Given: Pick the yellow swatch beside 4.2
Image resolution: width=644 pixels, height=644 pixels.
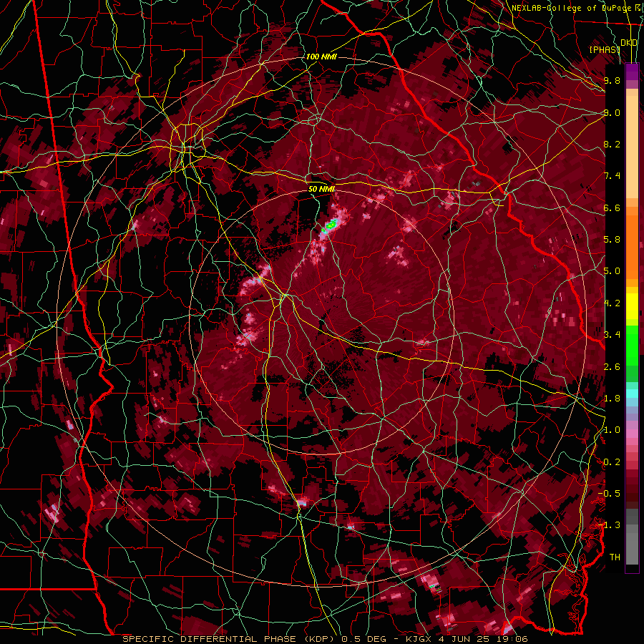Looking at the screenshot, I should coord(632,306).
